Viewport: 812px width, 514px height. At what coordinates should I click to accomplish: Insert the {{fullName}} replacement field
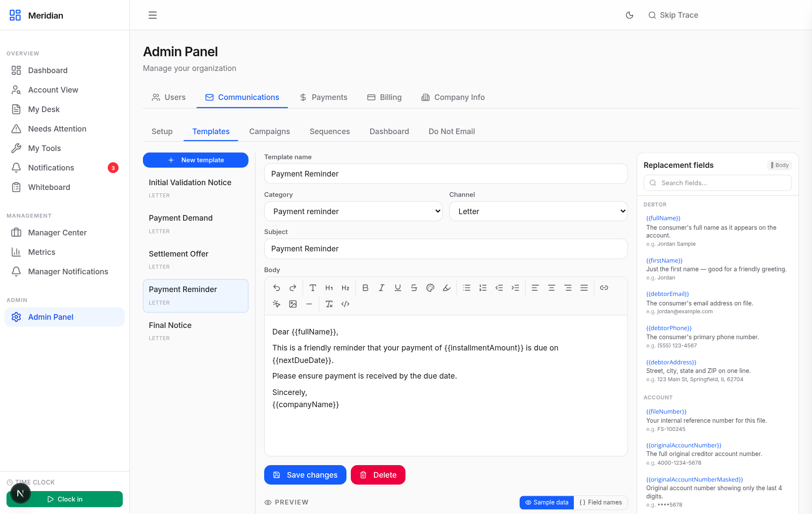pos(663,218)
